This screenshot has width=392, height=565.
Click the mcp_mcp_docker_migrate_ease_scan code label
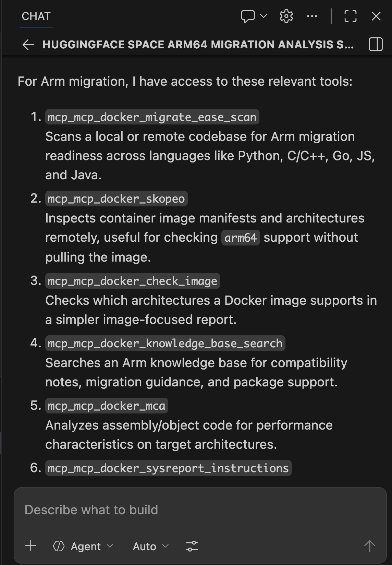pyautogui.click(x=152, y=117)
